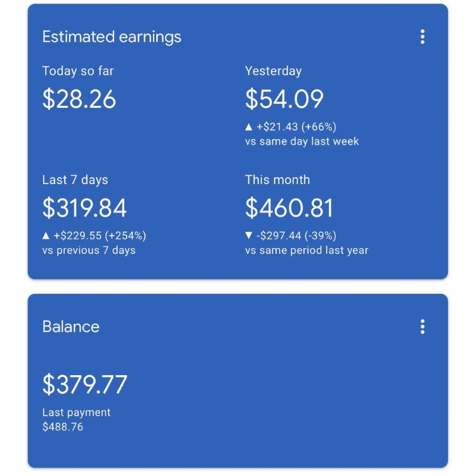Image resolution: width=476 pixels, height=476 pixels.
Task: Click last payment amount $488.76
Action: point(63,427)
